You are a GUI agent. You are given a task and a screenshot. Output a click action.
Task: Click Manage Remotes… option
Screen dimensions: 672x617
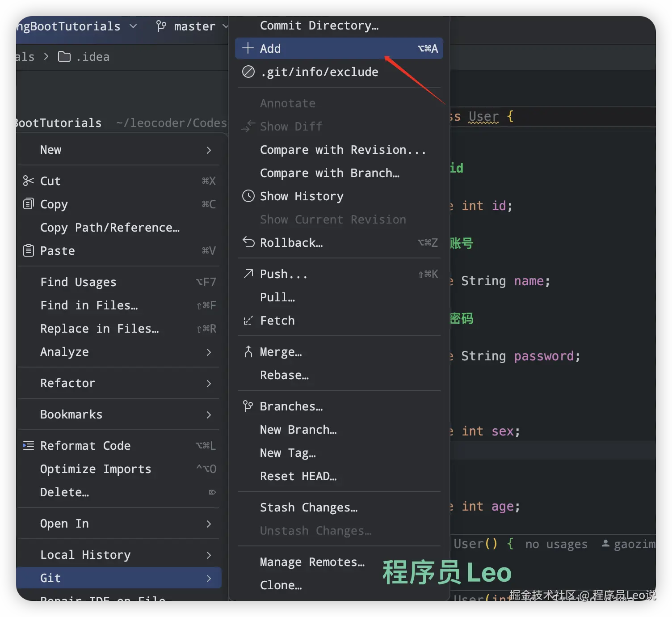pos(312,562)
